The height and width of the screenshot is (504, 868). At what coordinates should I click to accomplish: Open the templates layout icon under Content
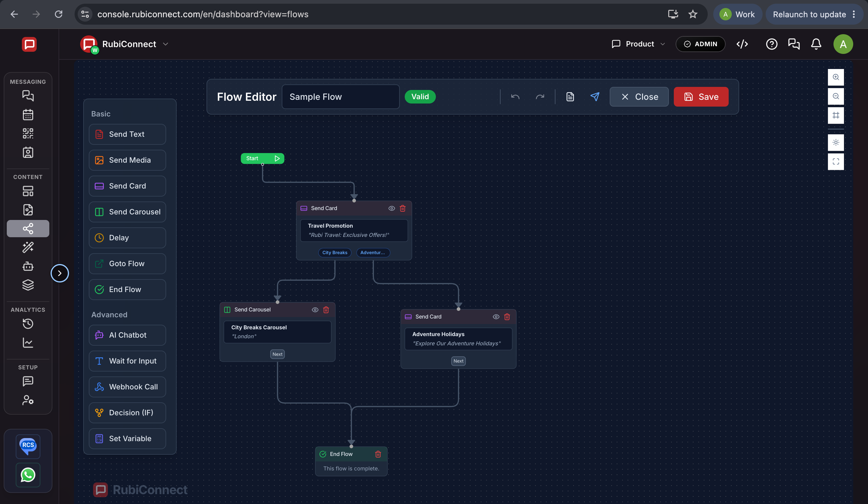point(28,191)
